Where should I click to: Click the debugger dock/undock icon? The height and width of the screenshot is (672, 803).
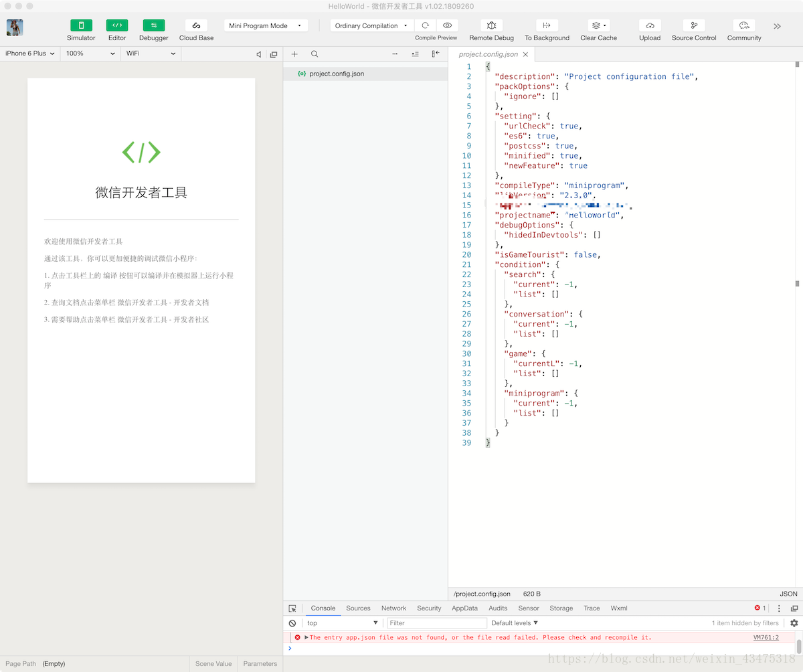pyautogui.click(x=794, y=608)
